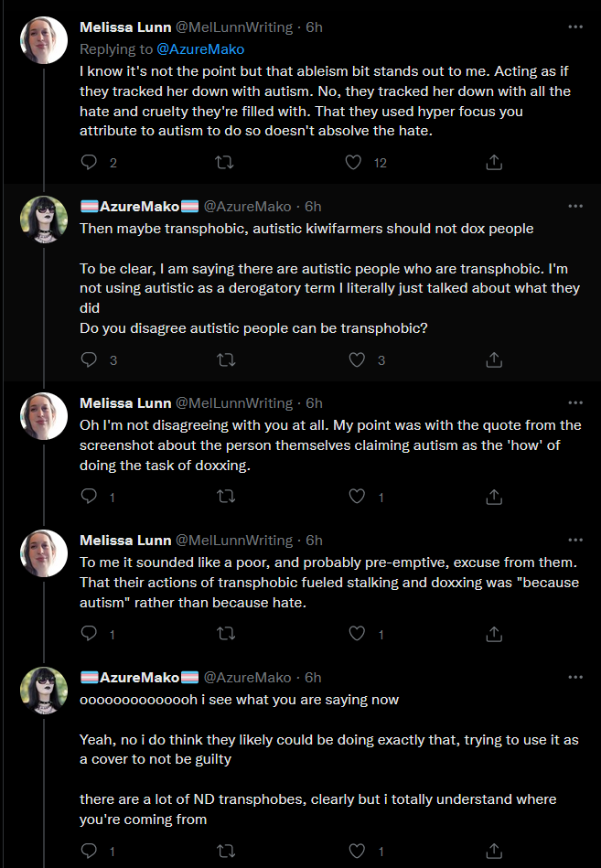Retweet AzureMako's tweet about transphobic people

coord(226,359)
